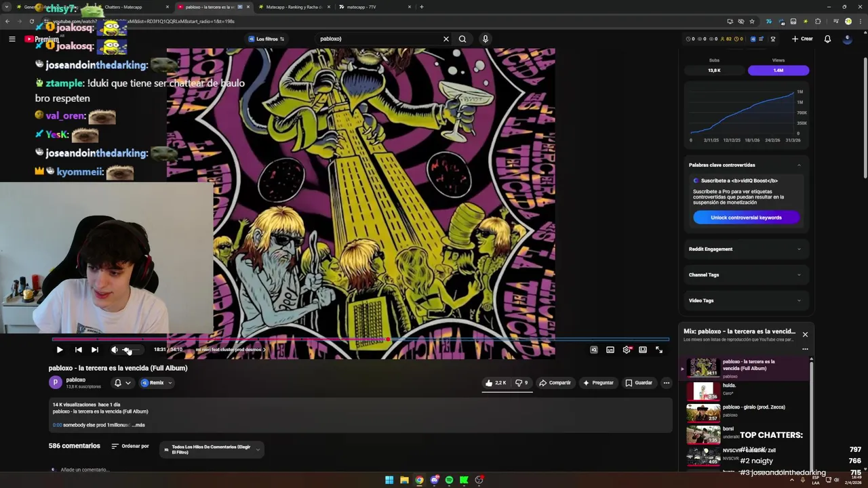Screen dimensions: 868x488
Task: Clear the search text with X
Action: click(x=446, y=39)
